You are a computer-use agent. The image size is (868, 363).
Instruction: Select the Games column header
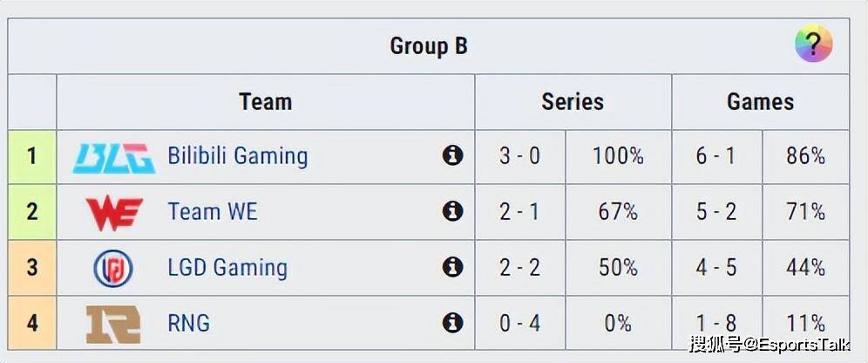click(761, 102)
